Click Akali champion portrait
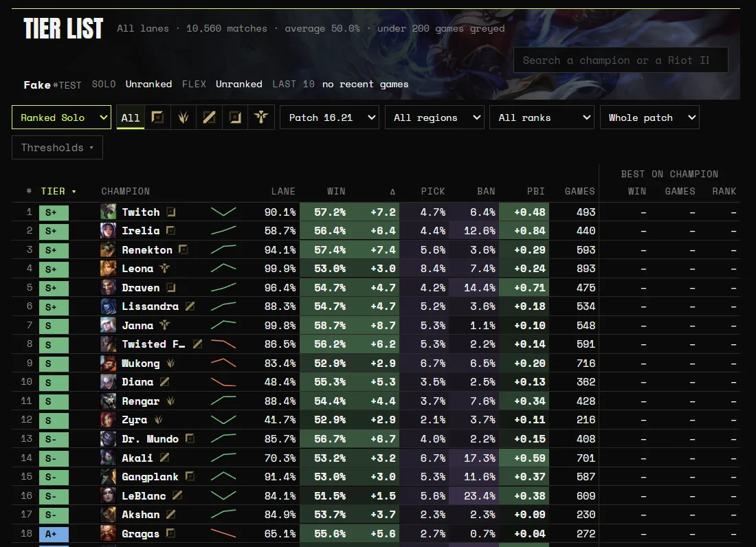The image size is (756, 547). (x=108, y=458)
